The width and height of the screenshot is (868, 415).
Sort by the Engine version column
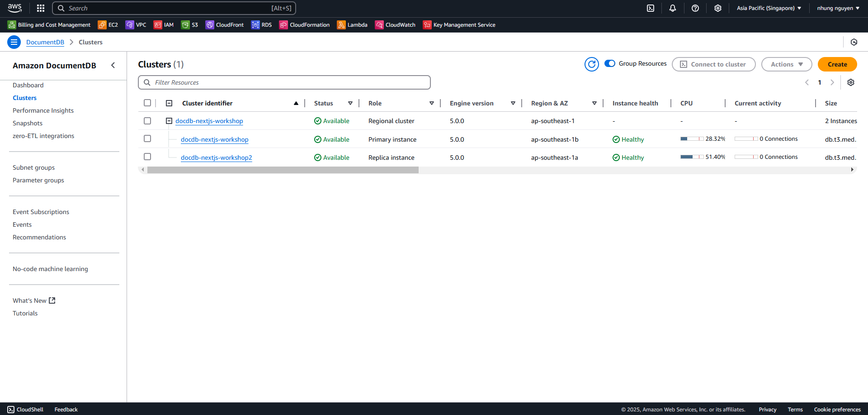coord(513,103)
